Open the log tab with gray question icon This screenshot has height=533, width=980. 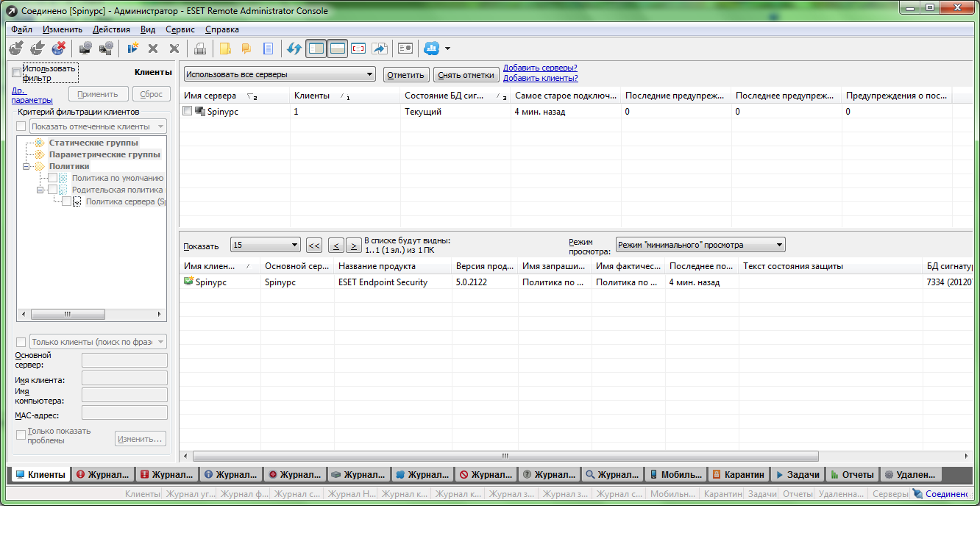pyautogui.click(x=550, y=474)
